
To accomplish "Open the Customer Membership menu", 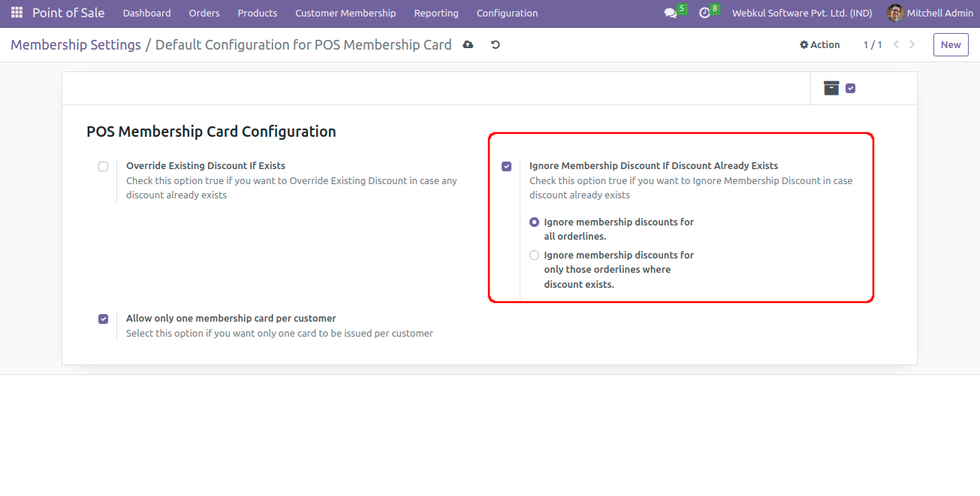I will (x=345, y=14).
